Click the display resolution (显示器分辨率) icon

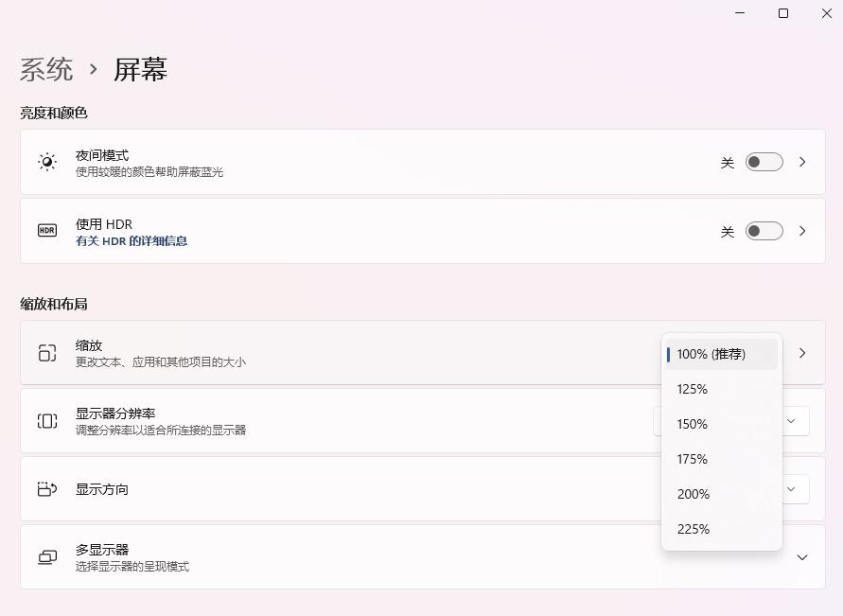[47, 421]
